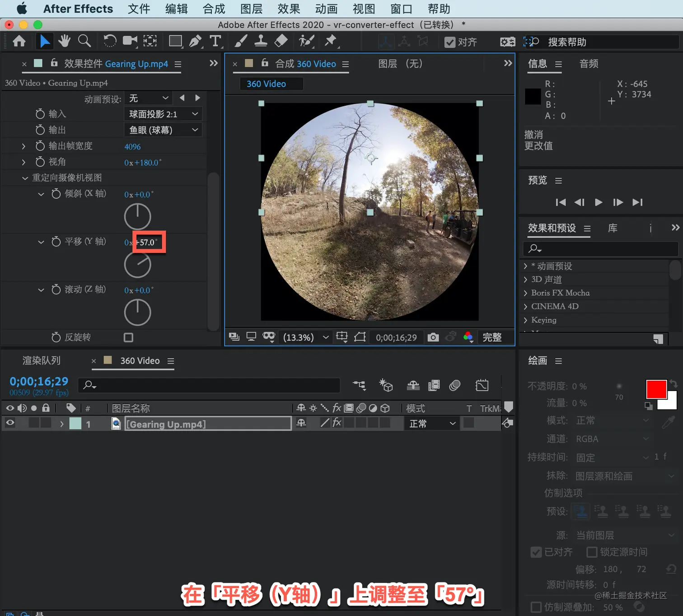Image resolution: width=683 pixels, height=616 pixels.
Task: Play the preview
Action: click(x=599, y=202)
